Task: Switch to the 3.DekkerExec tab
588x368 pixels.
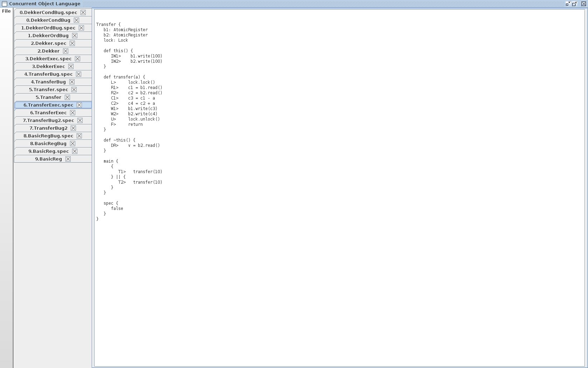Action: tap(48, 66)
